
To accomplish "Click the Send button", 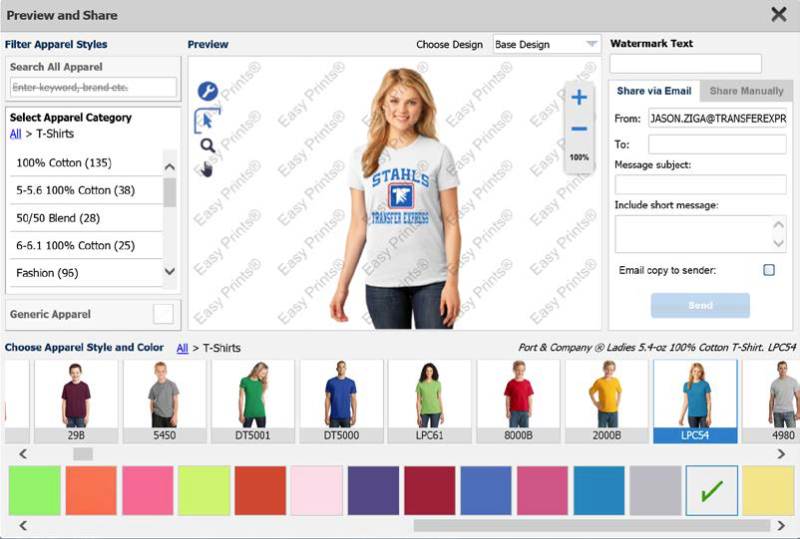I will pyautogui.click(x=700, y=305).
